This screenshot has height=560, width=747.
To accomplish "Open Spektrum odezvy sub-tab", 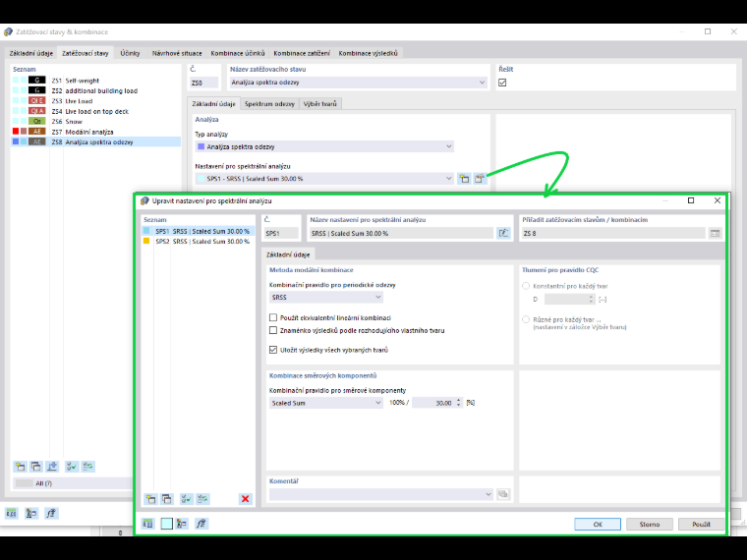I will (269, 104).
